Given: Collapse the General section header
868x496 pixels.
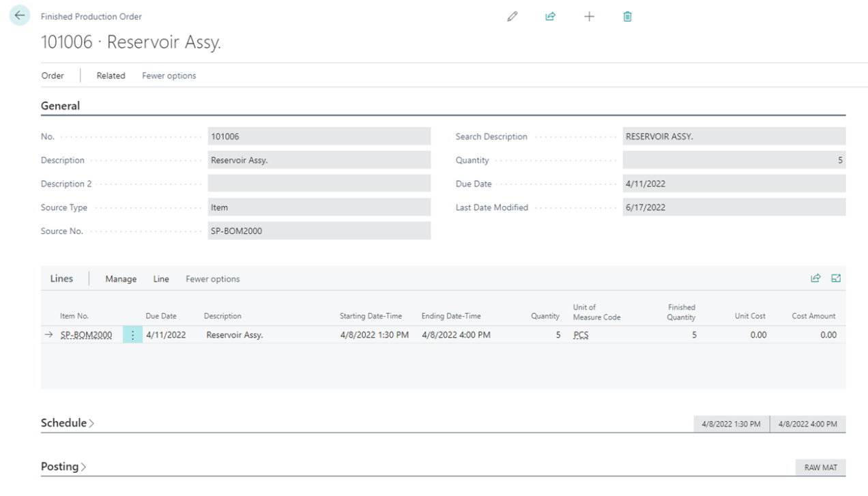Looking at the screenshot, I should [61, 106].
